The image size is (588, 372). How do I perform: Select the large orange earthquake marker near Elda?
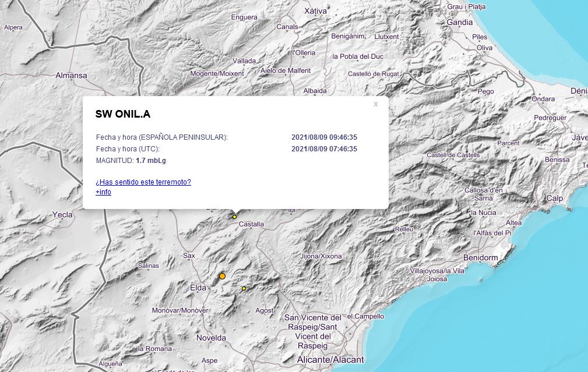[223, 276]
